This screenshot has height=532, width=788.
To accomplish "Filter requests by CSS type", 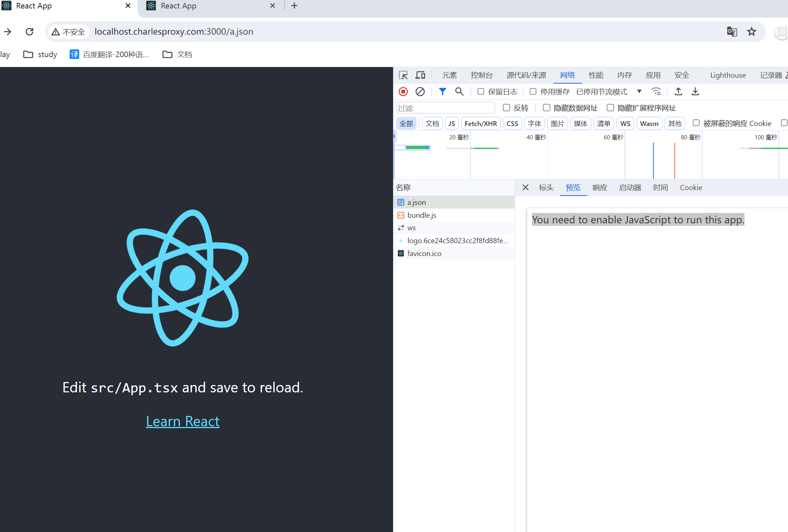I will (x=512, y=123).
